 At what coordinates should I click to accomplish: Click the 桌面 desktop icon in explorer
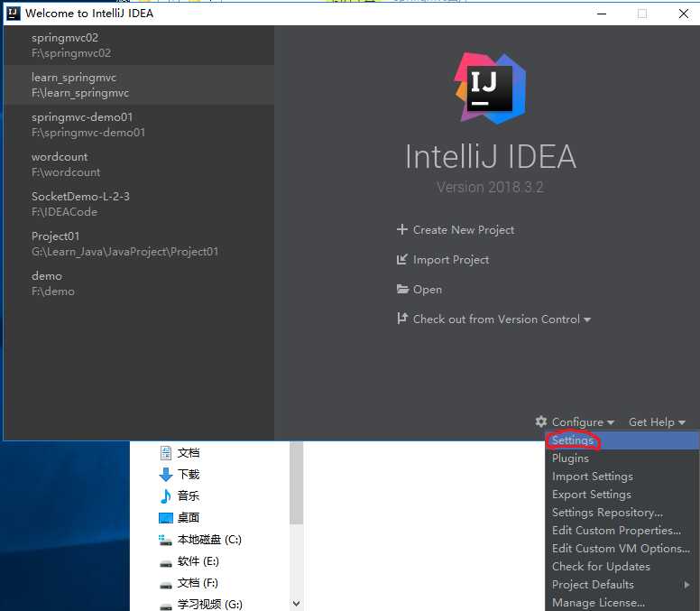tap(166, 518)
